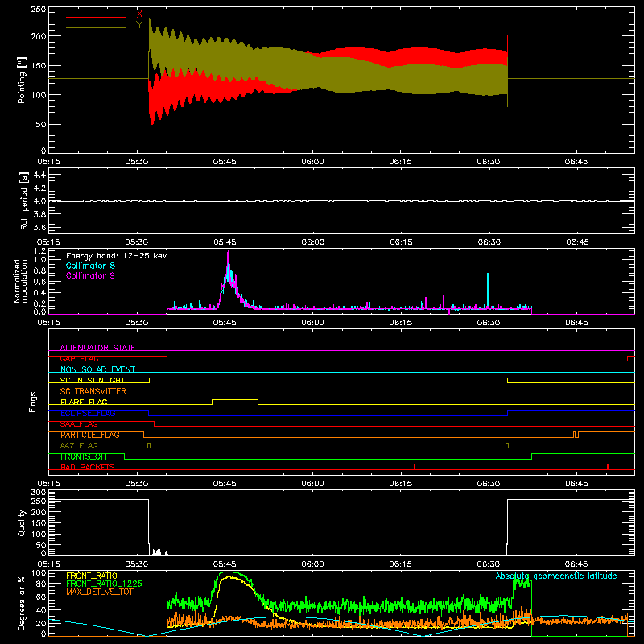
Task: Select the Normalized modulation axis title
Action: point(20,281)
